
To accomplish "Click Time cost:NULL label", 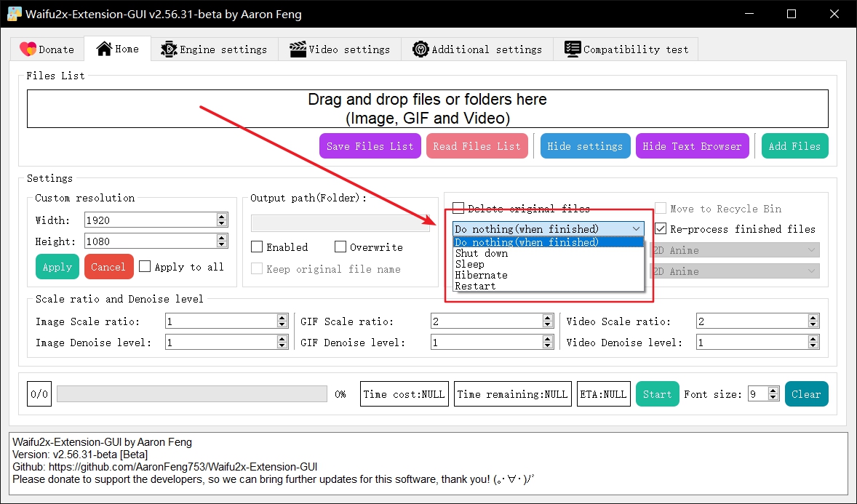I will [404, 393].
